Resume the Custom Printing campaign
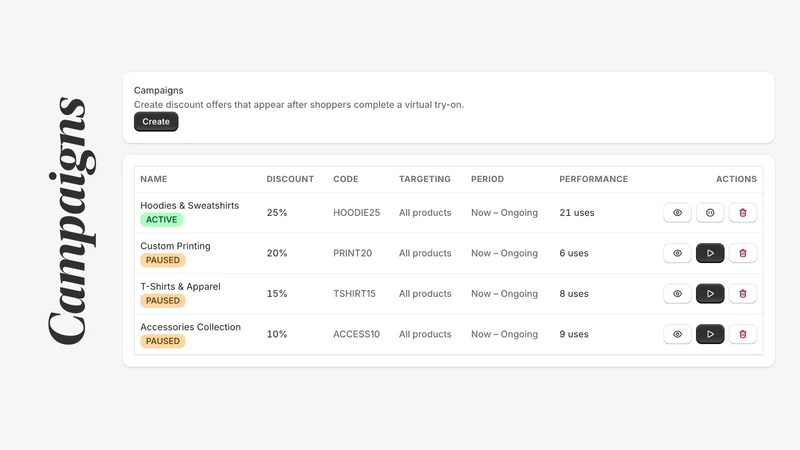 pyautogui.click(x=710, y=253)
